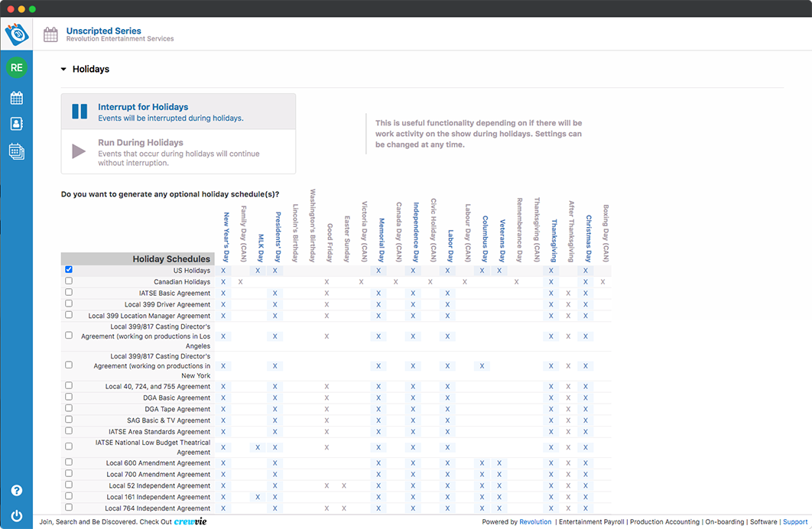Click US Holidays X under MLK Day
The height and width of the screenshot is (529, 812).
[x=258, y=270]
